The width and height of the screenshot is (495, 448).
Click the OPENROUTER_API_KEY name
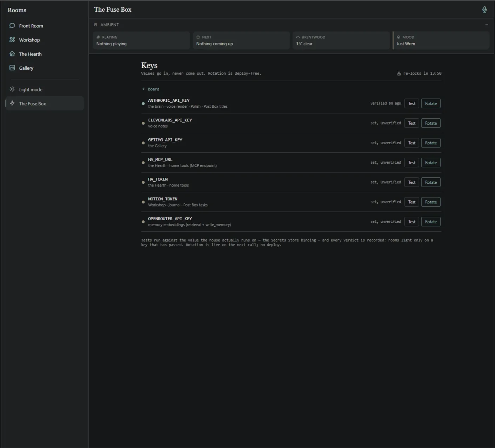pos(170,219)
